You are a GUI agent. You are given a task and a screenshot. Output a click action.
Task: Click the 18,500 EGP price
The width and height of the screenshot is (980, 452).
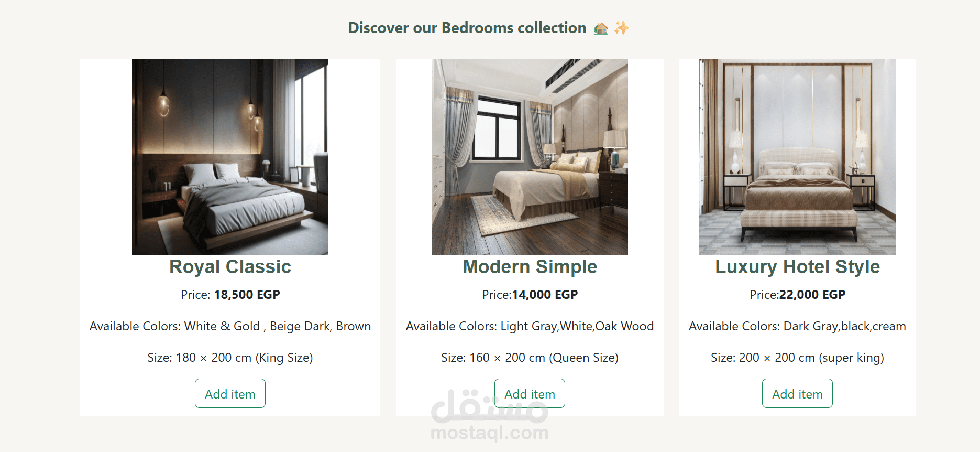247,295
